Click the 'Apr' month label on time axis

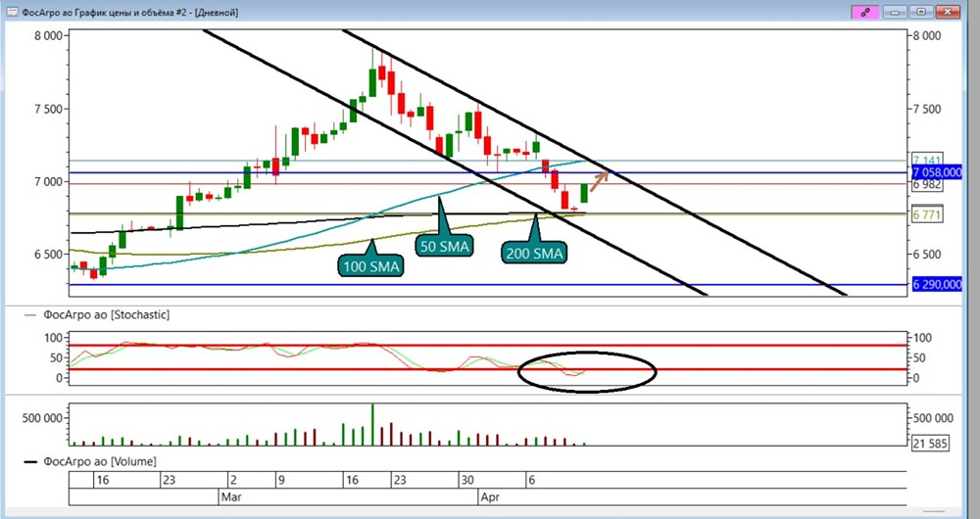point(490,497)
